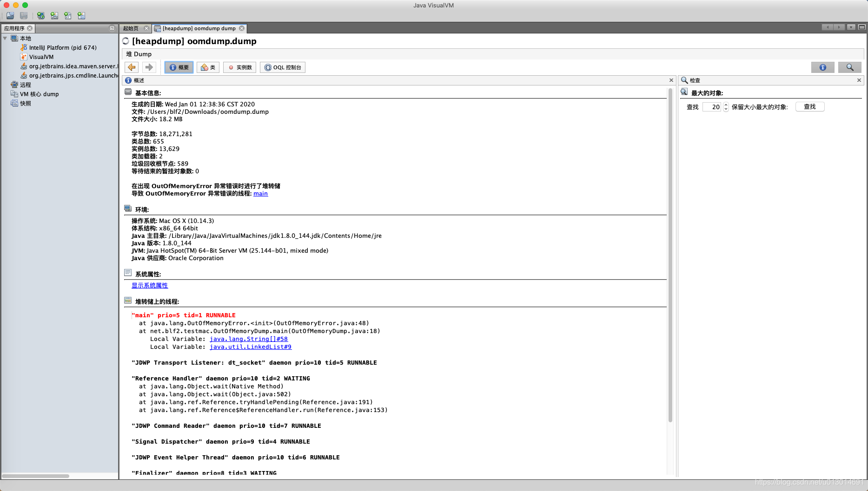
Task: Switch to the 类 classes view
Action: (x=208, y=67)
